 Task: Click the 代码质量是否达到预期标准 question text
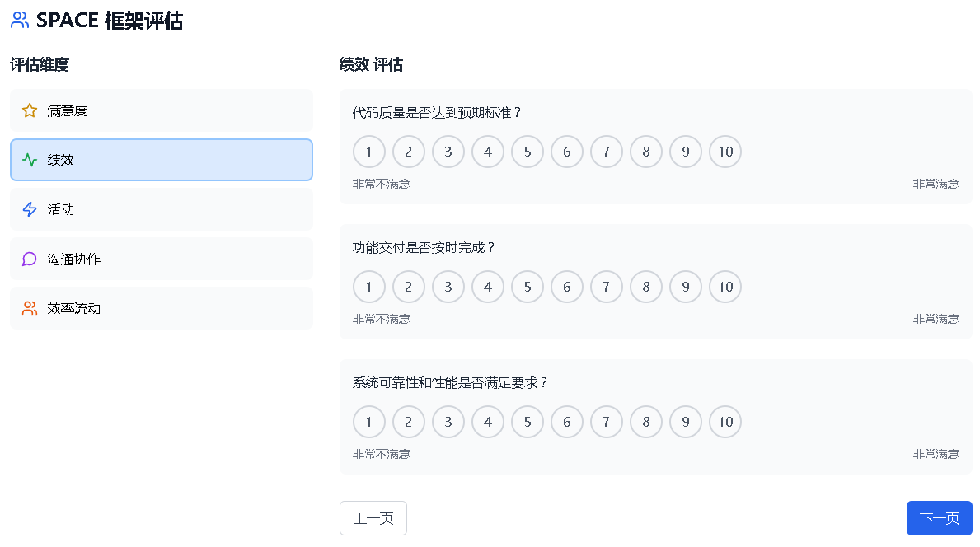point(438,113)
